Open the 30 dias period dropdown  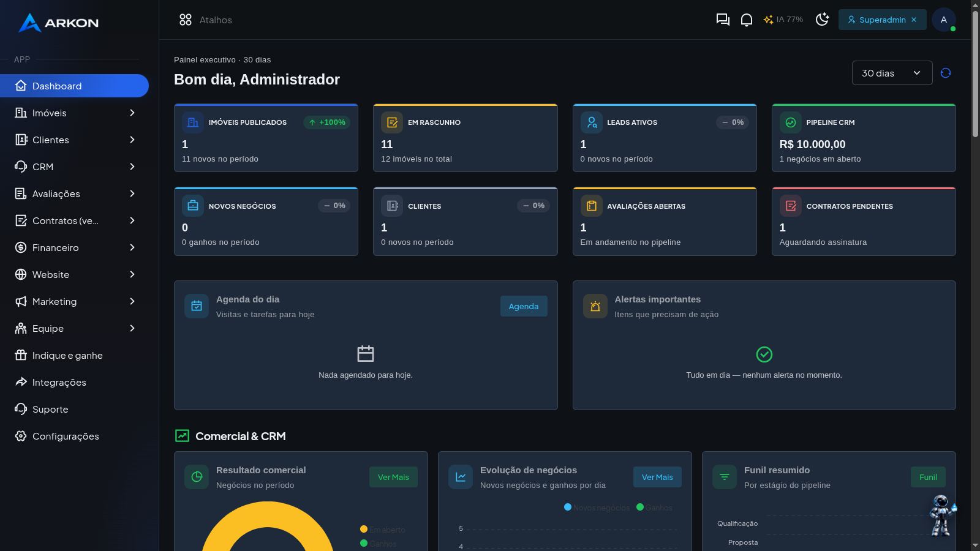click(892, 73)
